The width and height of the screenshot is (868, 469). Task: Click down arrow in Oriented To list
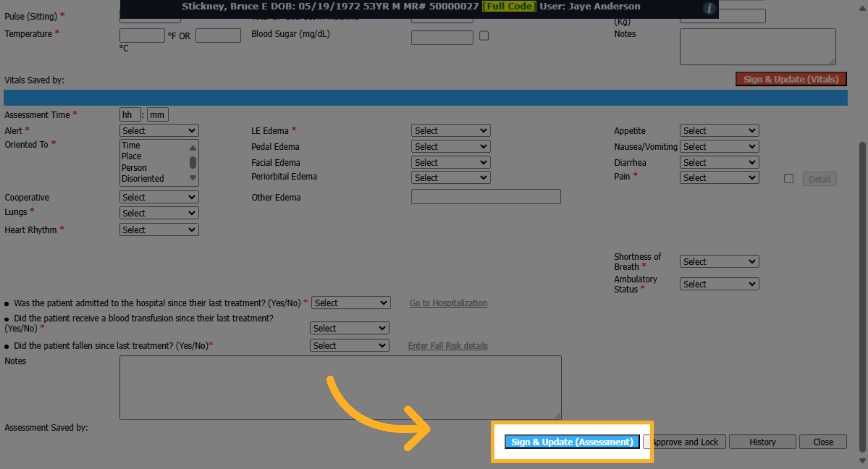[x=193, y=178]
